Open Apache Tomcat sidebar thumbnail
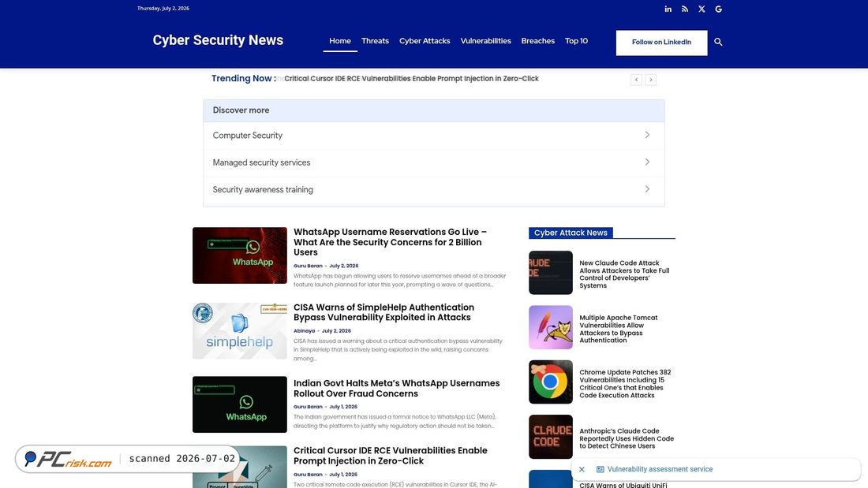Image resolution: width=868 pixels, height=488 pixels. click(x=551, y=327)
